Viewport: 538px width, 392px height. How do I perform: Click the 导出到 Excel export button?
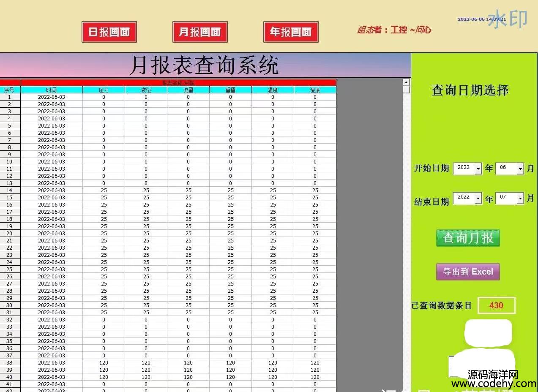pos(468,272)
